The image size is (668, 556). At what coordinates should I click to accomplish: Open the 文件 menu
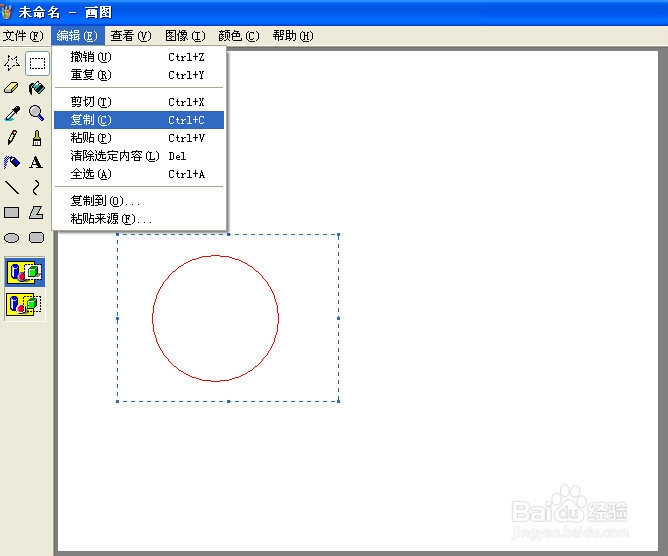(23, 36)
